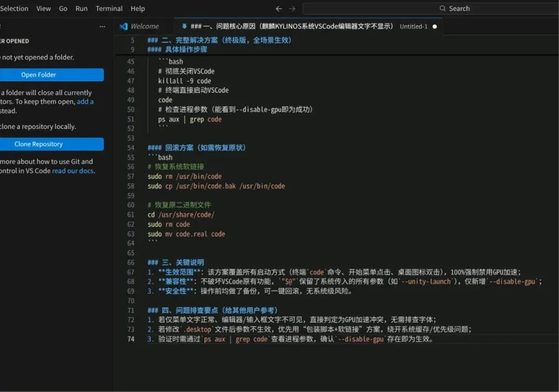
Task: Click line number 66 in the gutter
Action: click(x=131, y=263)
